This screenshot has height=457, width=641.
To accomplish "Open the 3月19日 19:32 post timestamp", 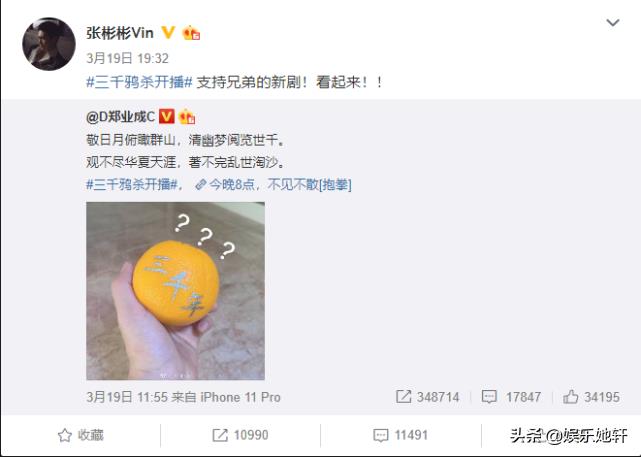I will click(x=127, y=58).
